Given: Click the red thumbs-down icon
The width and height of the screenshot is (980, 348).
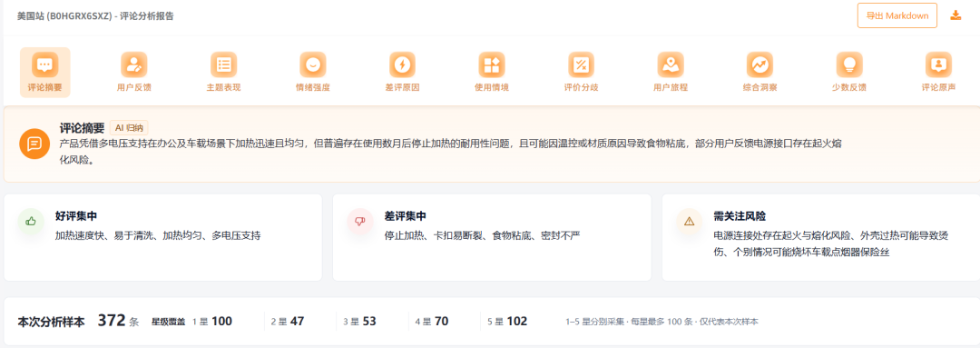Looking at the screenshot, I should 360,221.
